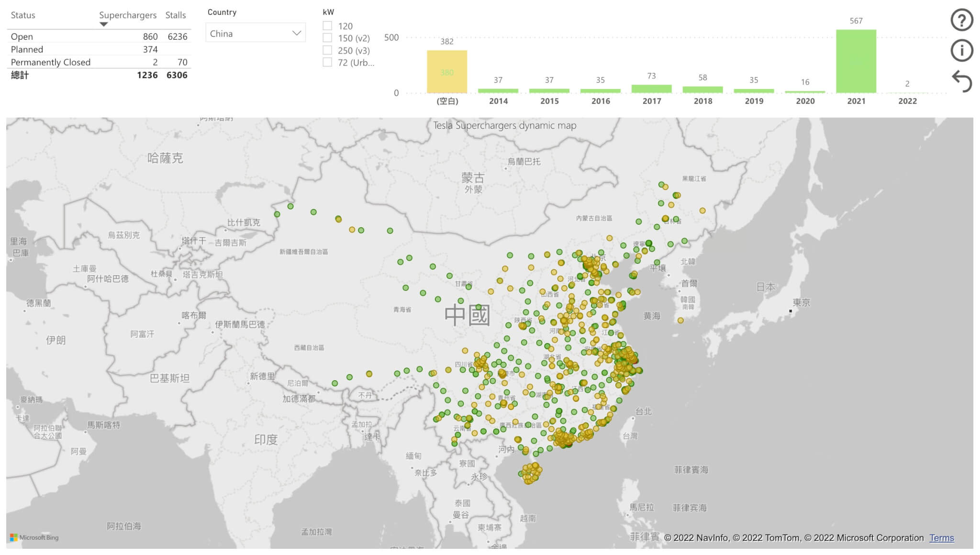Viewport: 980px width, 555px height.
Task: Click sort arrow under Superchargers header
Action: tap(103, 24)
